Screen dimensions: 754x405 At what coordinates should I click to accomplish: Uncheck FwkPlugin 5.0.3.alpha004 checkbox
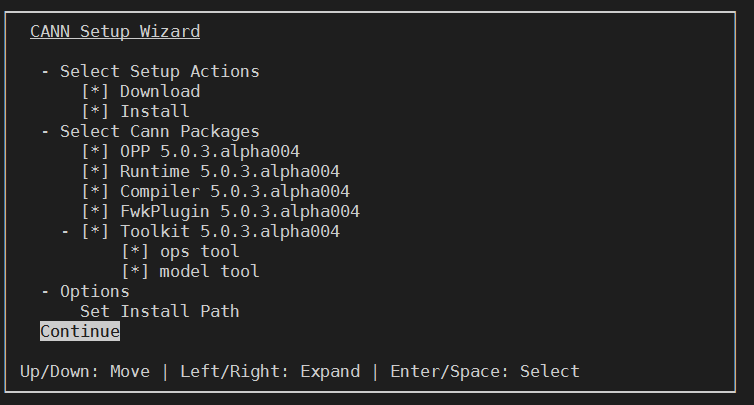coord(95,212)
